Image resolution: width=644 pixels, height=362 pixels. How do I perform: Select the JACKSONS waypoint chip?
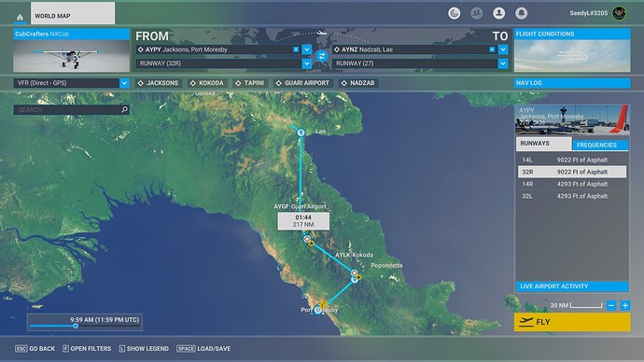158,83
